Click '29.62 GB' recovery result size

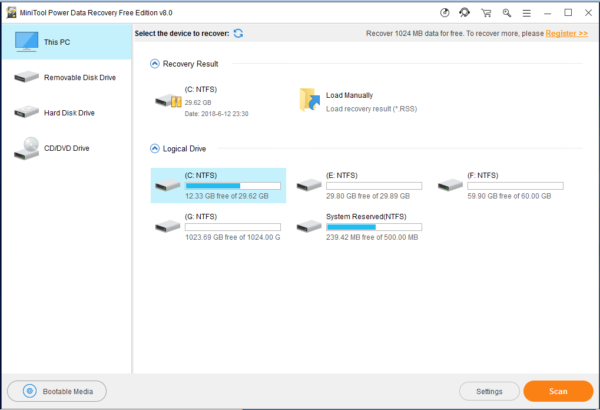(x=198, y=103)
